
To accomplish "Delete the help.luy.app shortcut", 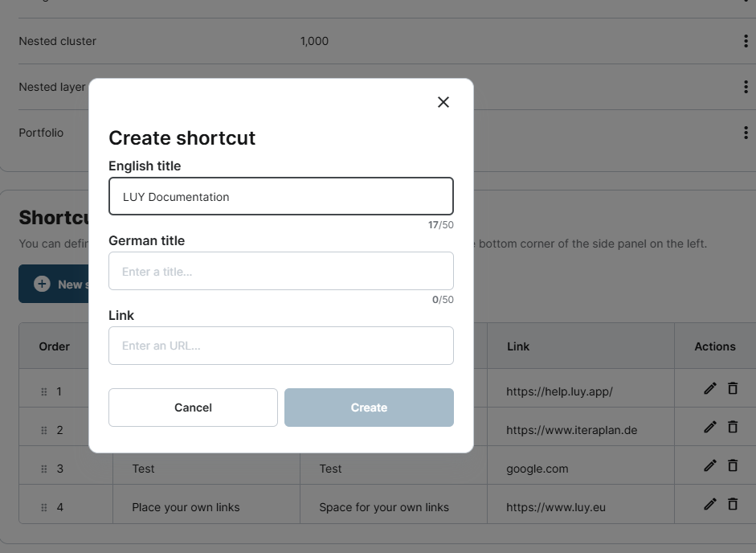I will (733, 389).
